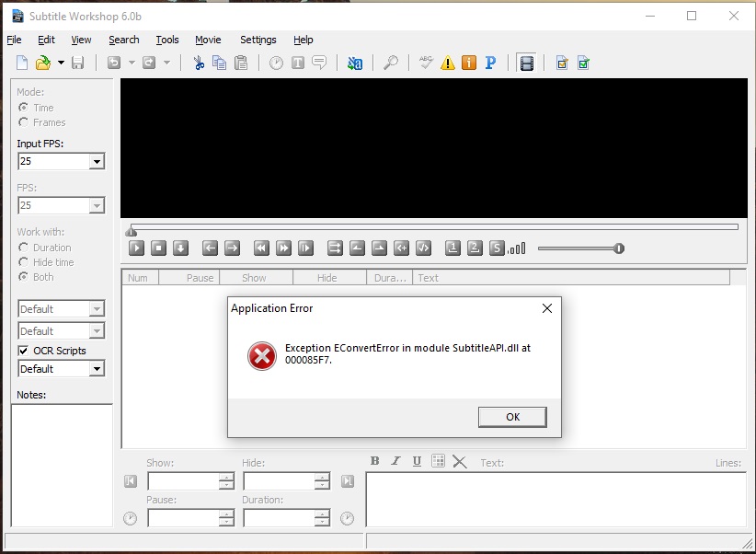This screenshot has height=554, width=756.
Task: Expand the FPS dropdown below Input FPS
Action: [x=97, y=205]
